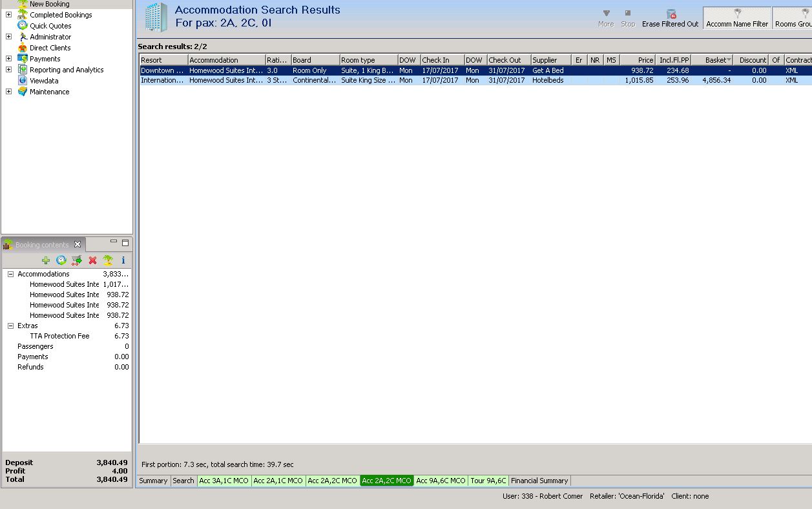Sort by the Price column header

click(x=638, y=60)
